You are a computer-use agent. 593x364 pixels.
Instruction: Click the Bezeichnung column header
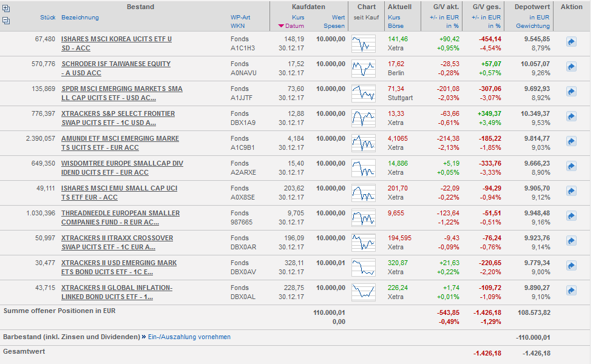80,18
